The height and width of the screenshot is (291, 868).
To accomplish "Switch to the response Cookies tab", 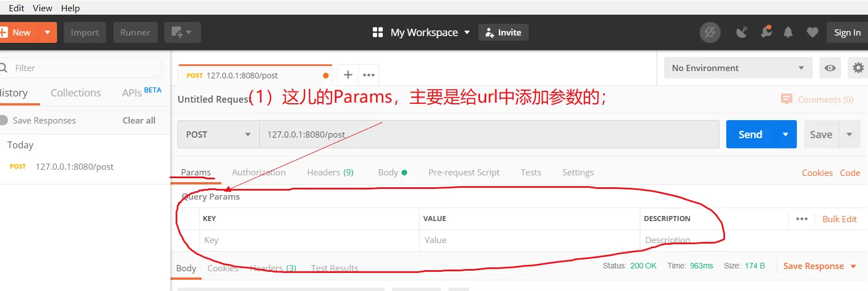I will [x=223, y=268].
